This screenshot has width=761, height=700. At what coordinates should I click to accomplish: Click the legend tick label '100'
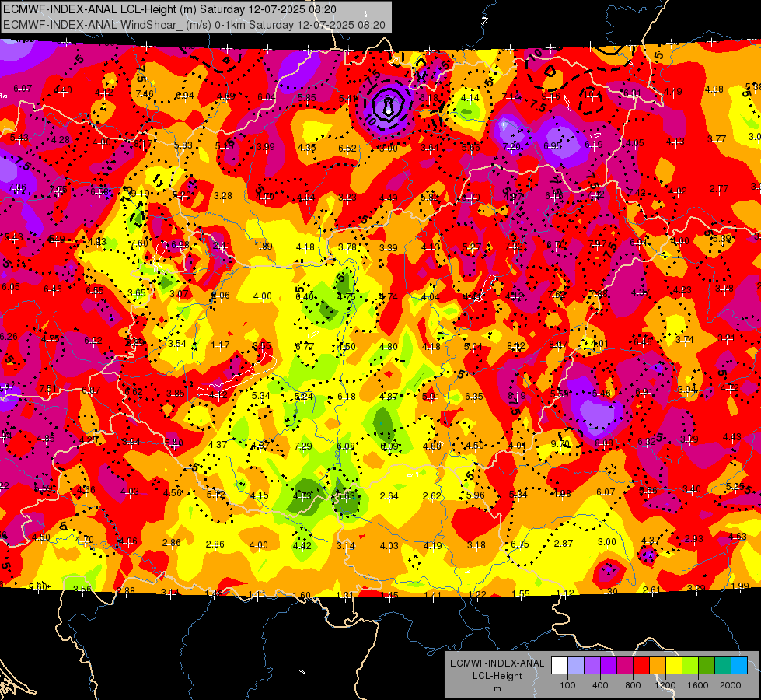(x=567, y=685)
